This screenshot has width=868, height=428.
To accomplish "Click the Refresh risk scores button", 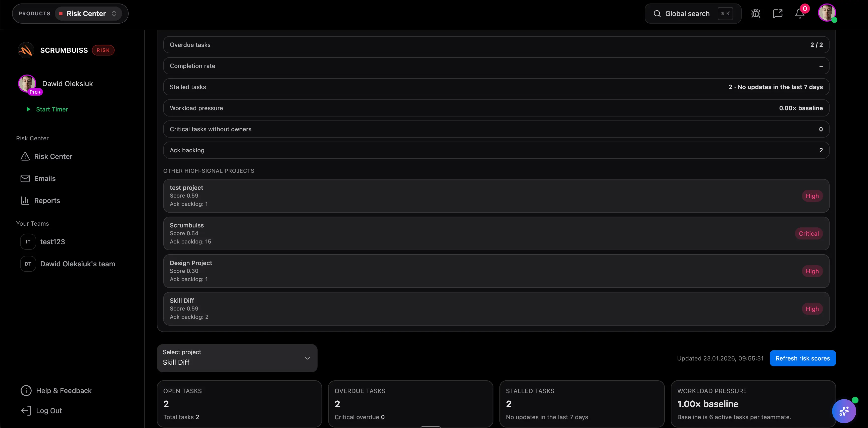I will [803, 358].
